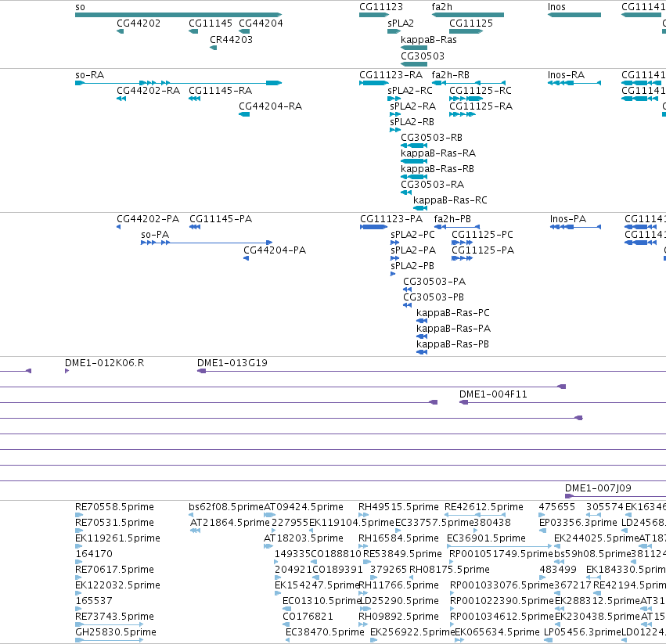Viewport: 666px width, 644px height.
Task: Select the RE73743.5prime EST label
Action: [x=114, y=617]
